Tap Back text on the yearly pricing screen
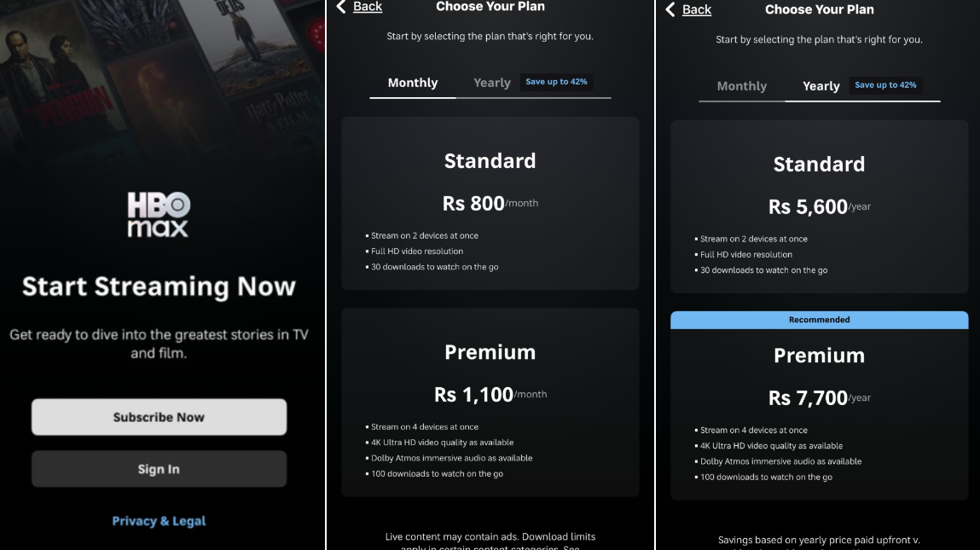 [x=697, y=9]
